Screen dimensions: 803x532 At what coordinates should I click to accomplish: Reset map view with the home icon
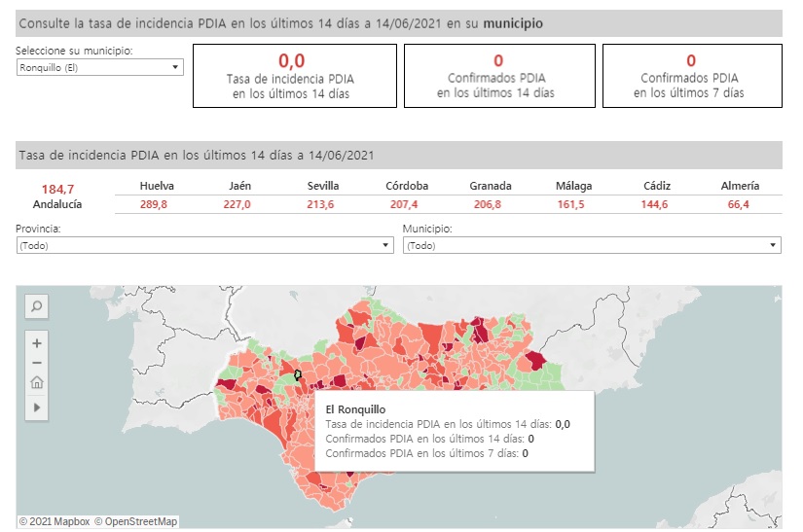(36, 382)
